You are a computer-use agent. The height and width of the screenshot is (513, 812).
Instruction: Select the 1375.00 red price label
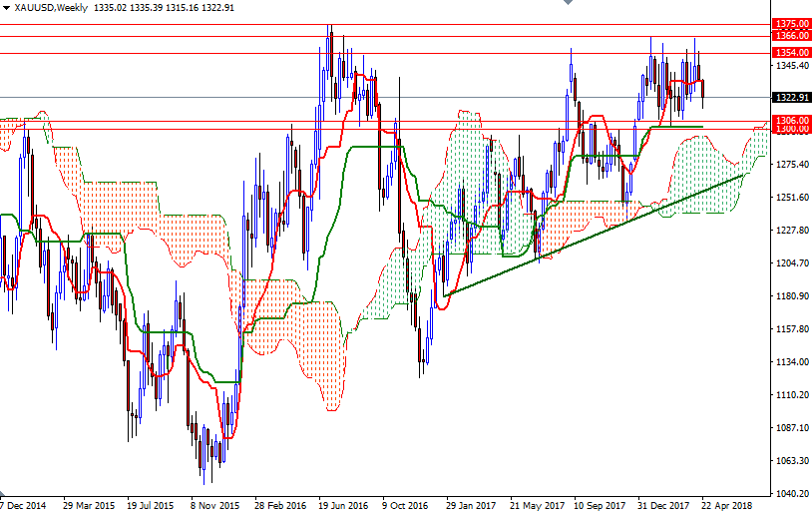point(791,24)
